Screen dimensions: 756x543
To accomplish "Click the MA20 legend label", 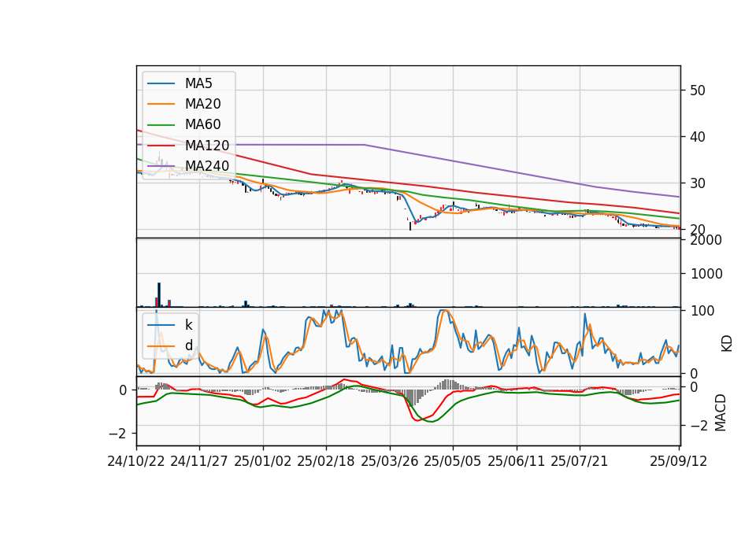I will [202, 104].
